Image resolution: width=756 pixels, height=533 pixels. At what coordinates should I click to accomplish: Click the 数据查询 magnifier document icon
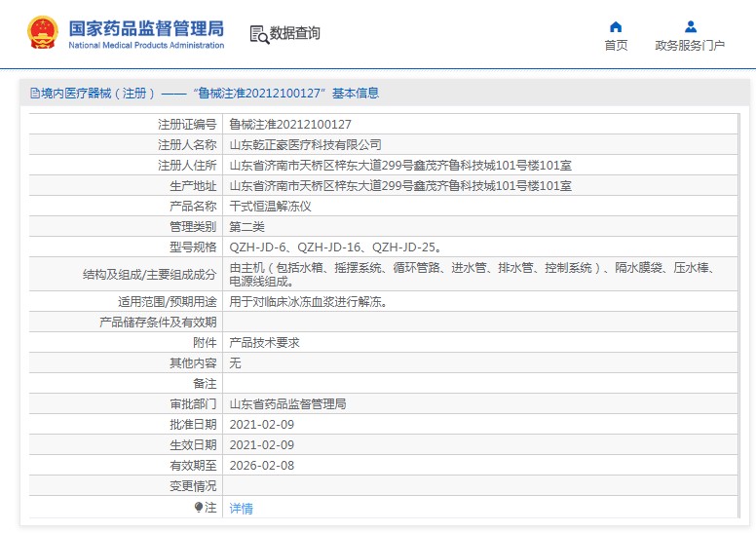click(x=258, y=34)
